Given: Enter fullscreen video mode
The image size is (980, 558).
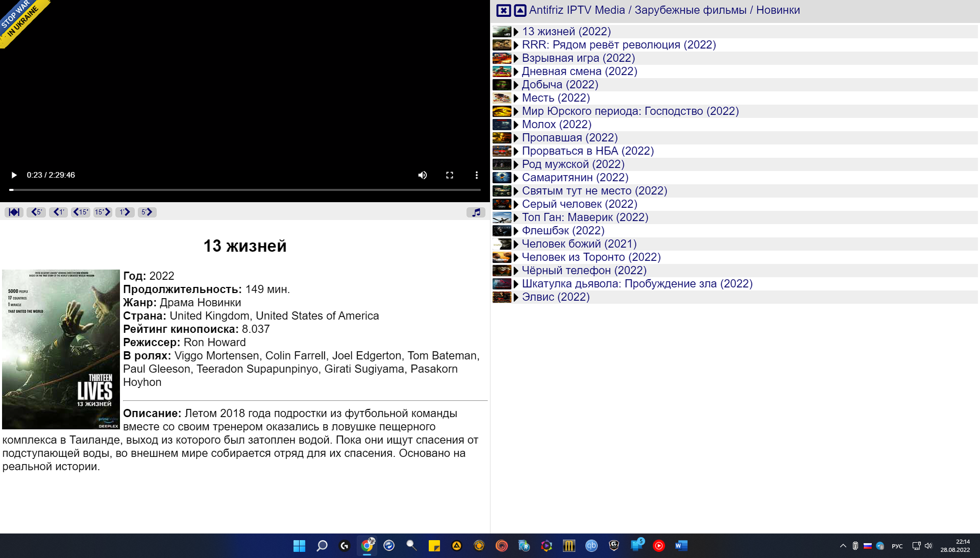Looking at the screenshot, I should [449, 175].
